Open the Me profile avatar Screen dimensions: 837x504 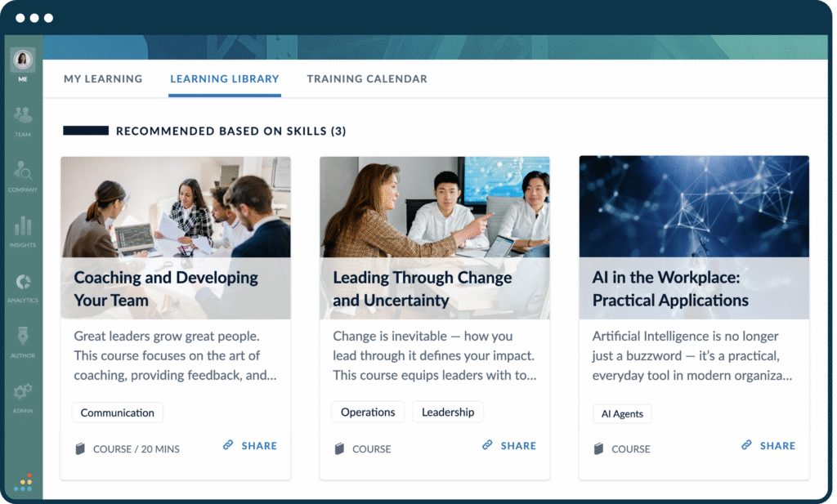click(x=22, y=59)
